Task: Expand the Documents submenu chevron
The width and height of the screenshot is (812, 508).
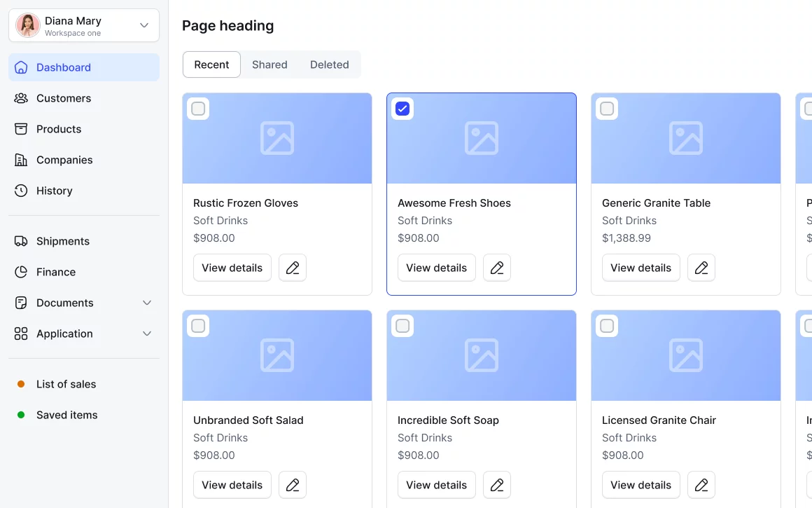Action: click(147, 303)
